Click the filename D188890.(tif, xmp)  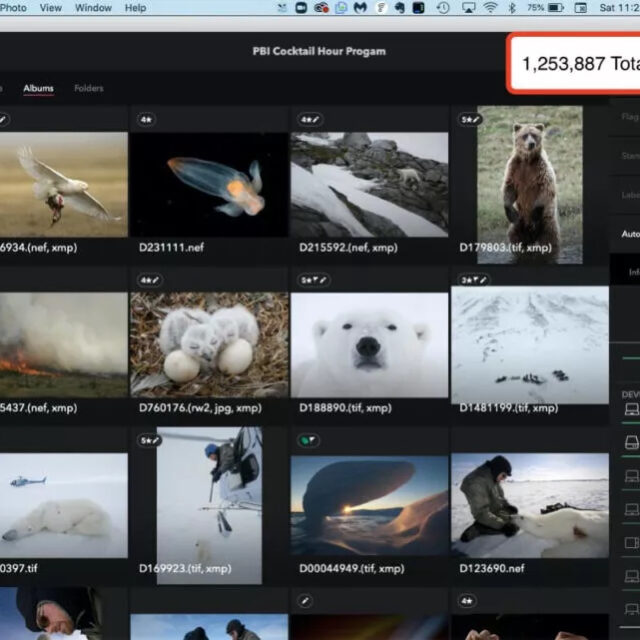345,408
